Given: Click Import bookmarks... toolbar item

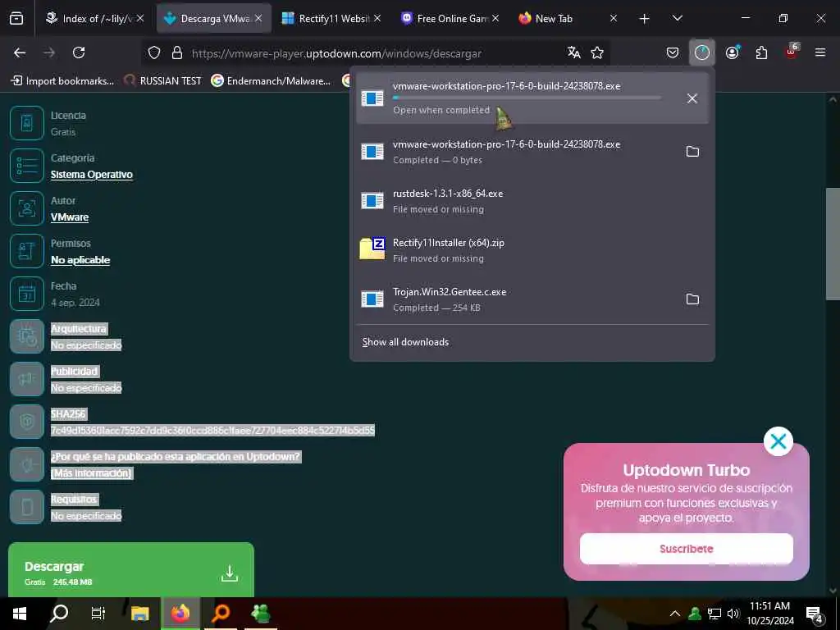Looking at the screenshot, I should [62, 81].
